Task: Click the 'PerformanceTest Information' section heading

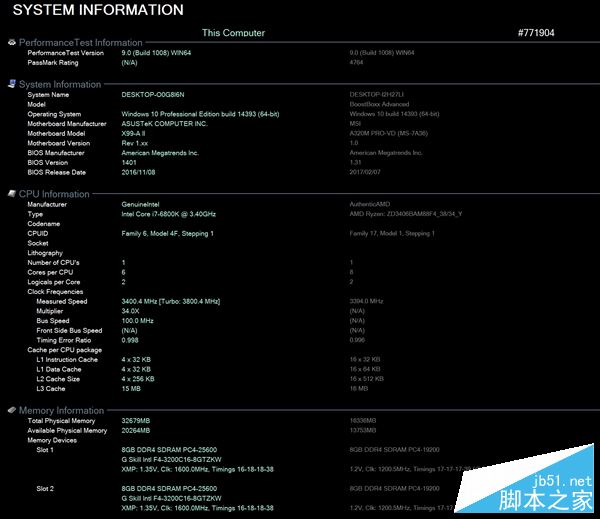Action: (80, 42)
